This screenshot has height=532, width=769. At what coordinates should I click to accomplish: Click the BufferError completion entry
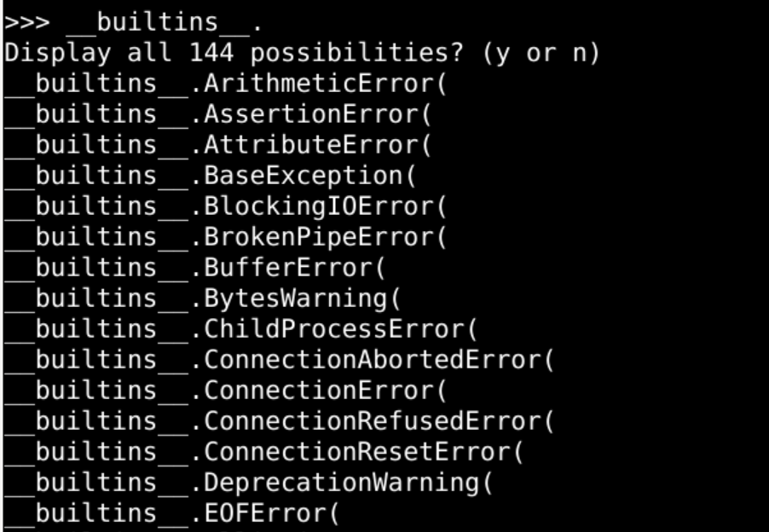[x=294, y=269]
